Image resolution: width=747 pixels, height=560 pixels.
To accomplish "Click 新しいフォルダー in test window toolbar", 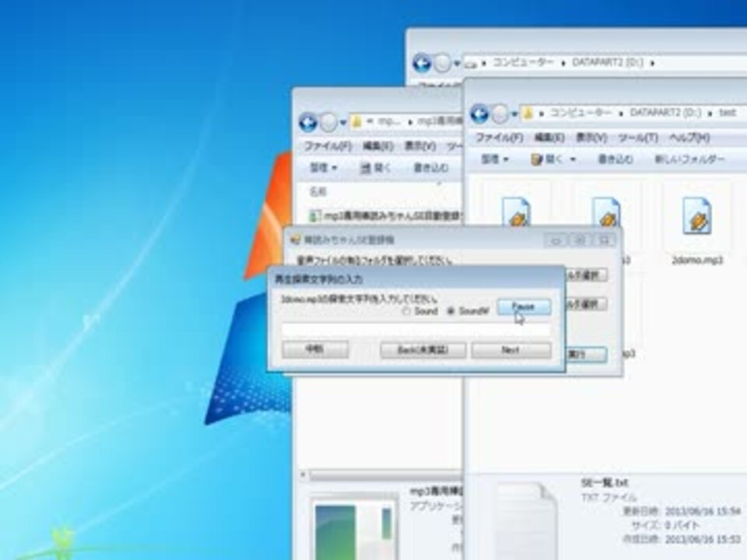I will coord(689,159).
